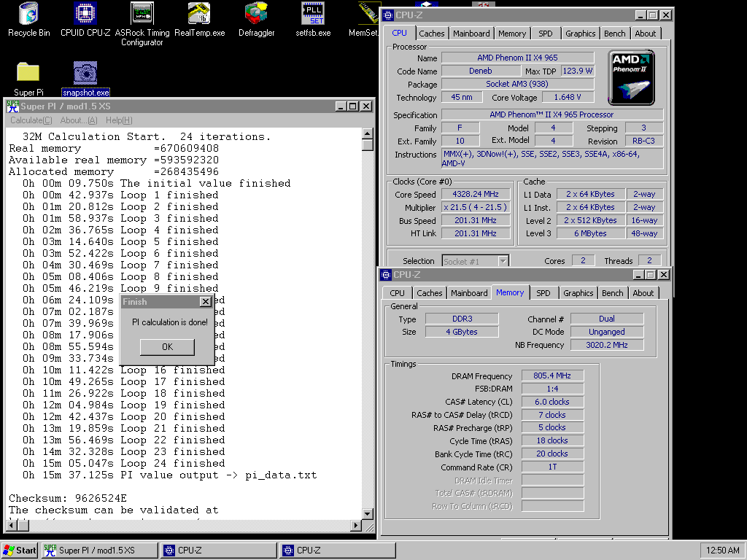This screenshot has height=560, width=747.
Task: Open Mainboard tab in lower CPU-Z window
Action: point(469,293)
